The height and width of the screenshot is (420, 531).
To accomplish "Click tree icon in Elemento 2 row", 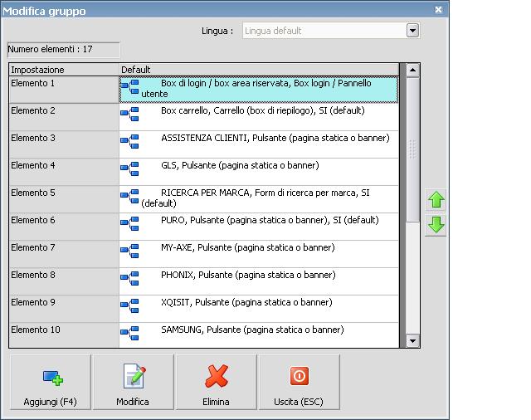I will point(129,115).
